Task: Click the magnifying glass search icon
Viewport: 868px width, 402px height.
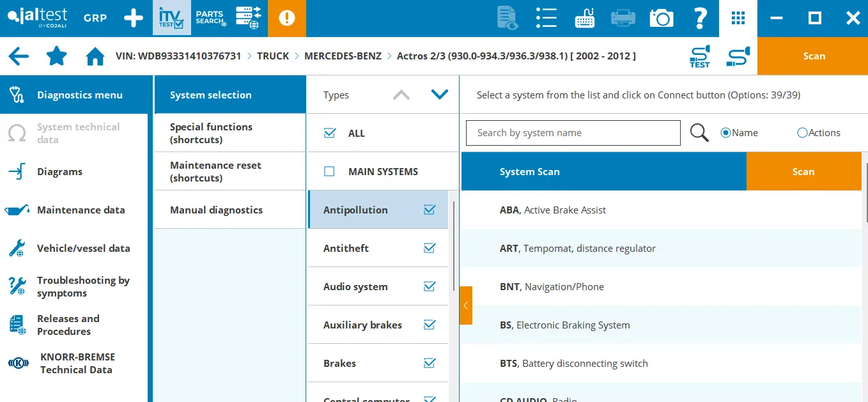Action: (x=700, y=133)
